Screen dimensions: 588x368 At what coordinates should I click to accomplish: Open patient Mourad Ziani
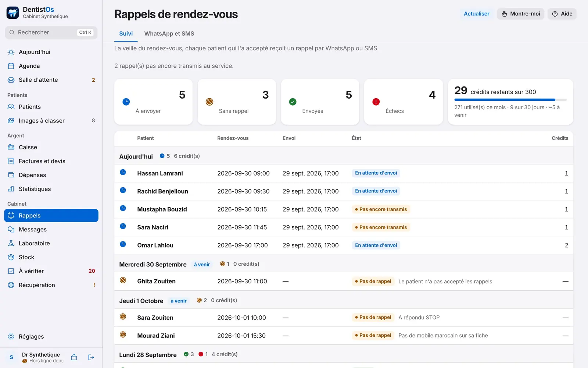click(x=156, y=336)
